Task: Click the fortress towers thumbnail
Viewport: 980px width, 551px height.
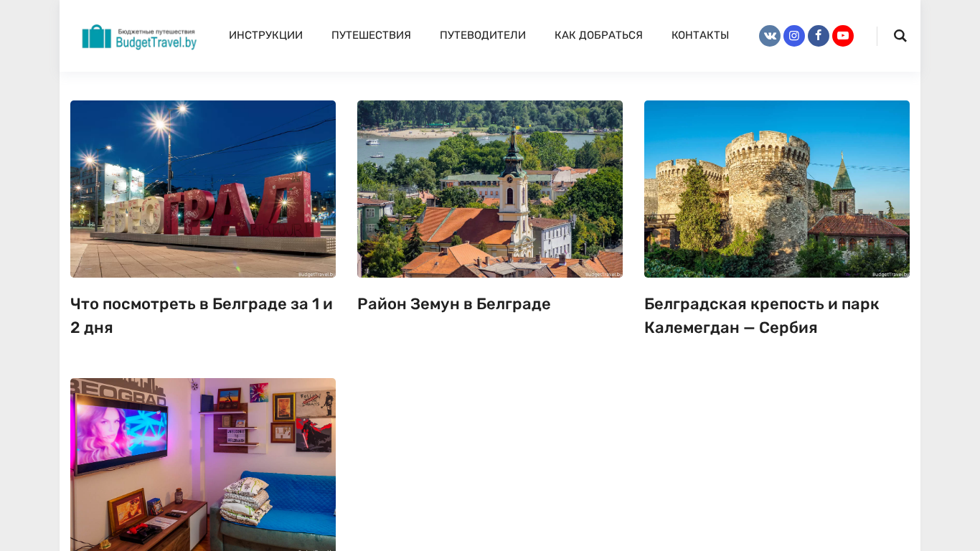Action: [x=777, y=189]
